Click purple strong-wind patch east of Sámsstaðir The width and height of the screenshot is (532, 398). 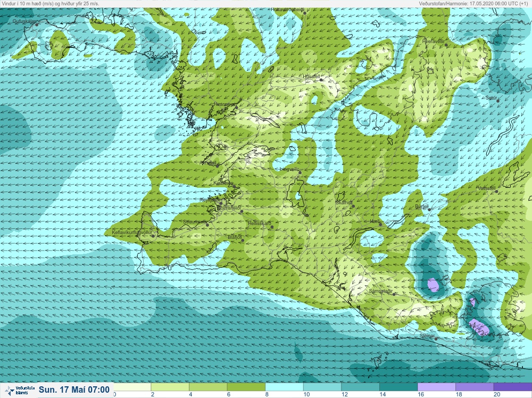(433, 285)
